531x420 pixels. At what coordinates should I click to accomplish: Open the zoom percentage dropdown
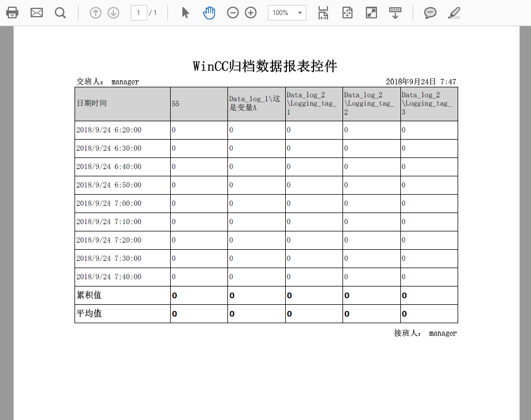[x=299, y=12]
